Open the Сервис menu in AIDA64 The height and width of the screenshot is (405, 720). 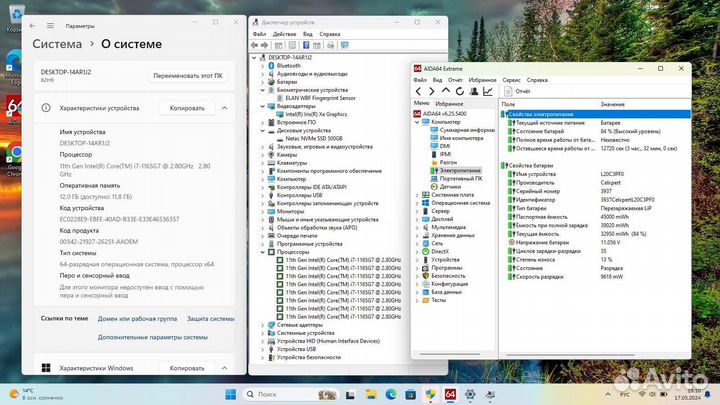(511, 79)
